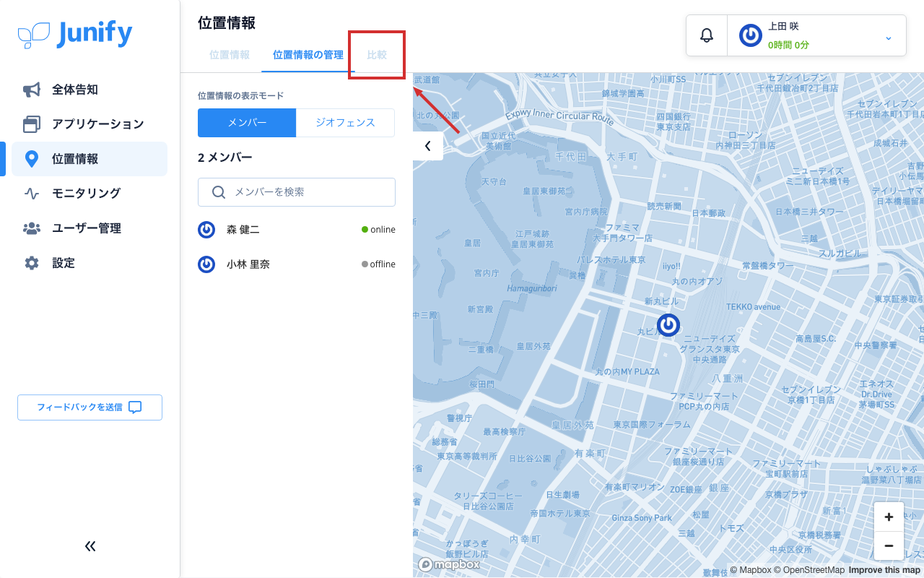Click the 小林 里奈 name
924x578 pixels.
pyautogui.click(x=248, y=264)
